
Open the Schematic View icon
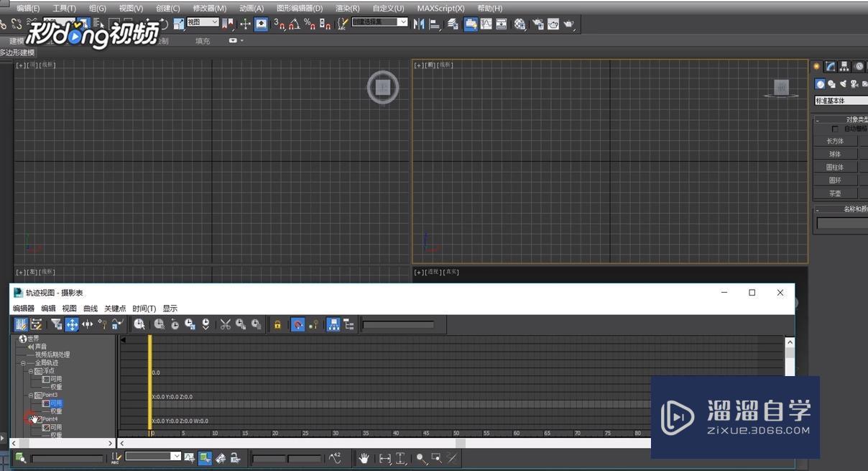pos(501,24)
